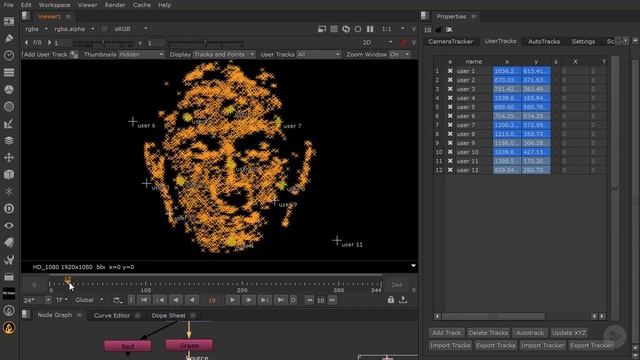Click the Add User Track plus icon
Screen dimensions: 640x360
click(73, 54)
